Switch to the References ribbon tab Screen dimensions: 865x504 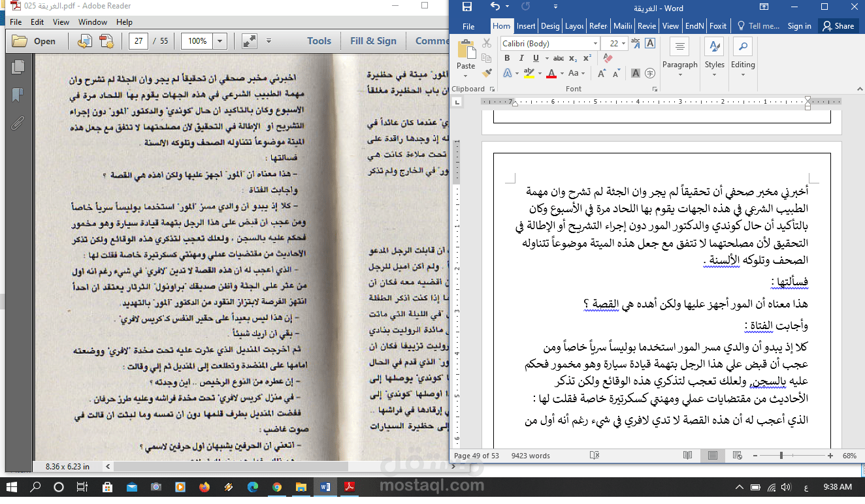pyautogui.click(x=598, y=26)
